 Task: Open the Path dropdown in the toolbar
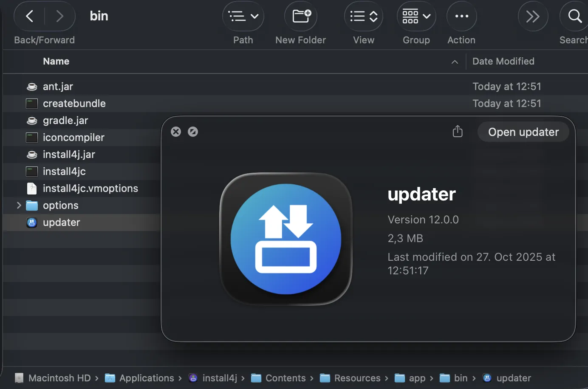pyautogui.click(x=243, y=16)
